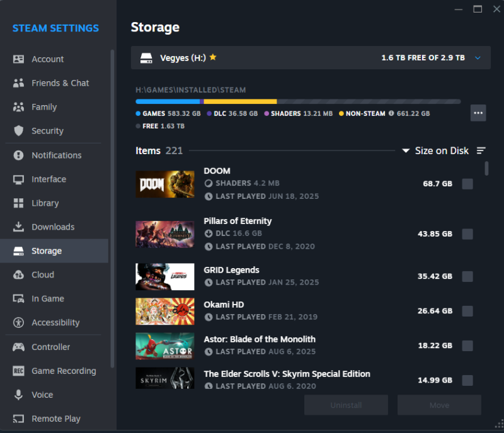
Task: Click the sort order lines icon
Action: pos(481,150)
